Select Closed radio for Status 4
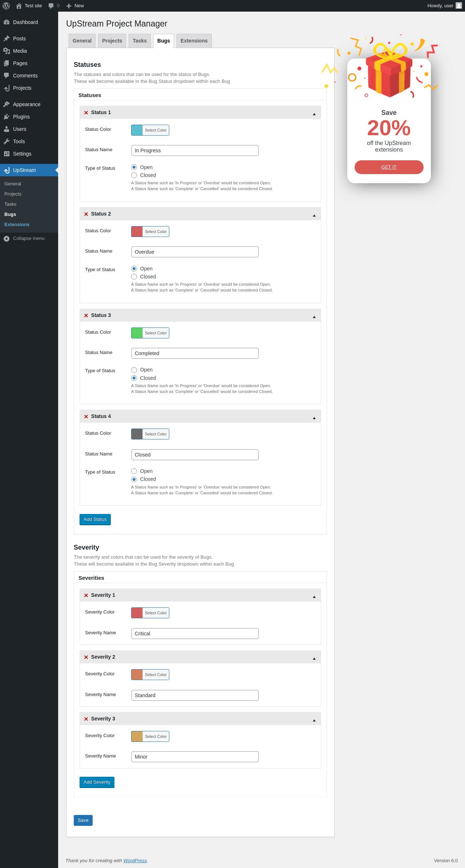 tap(134, 479)
